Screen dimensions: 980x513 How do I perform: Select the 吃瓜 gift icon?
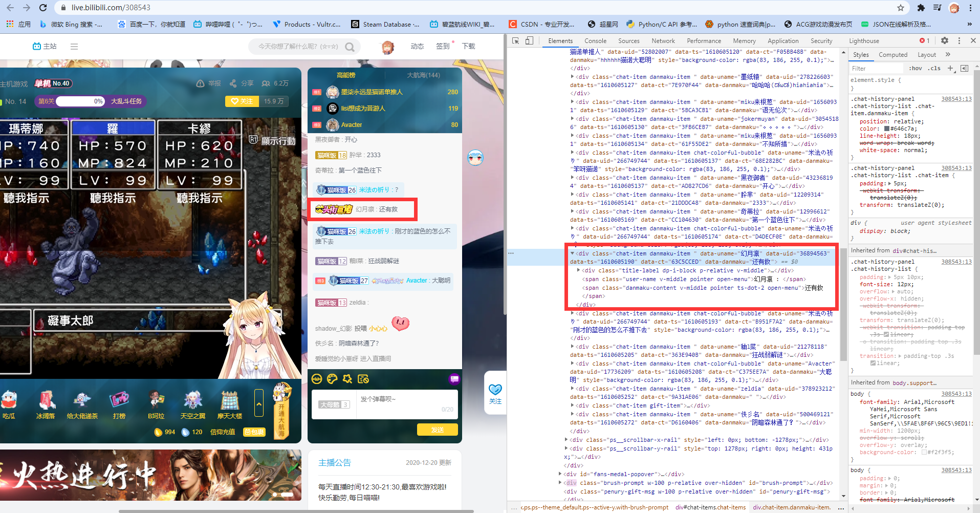[9, 400]
